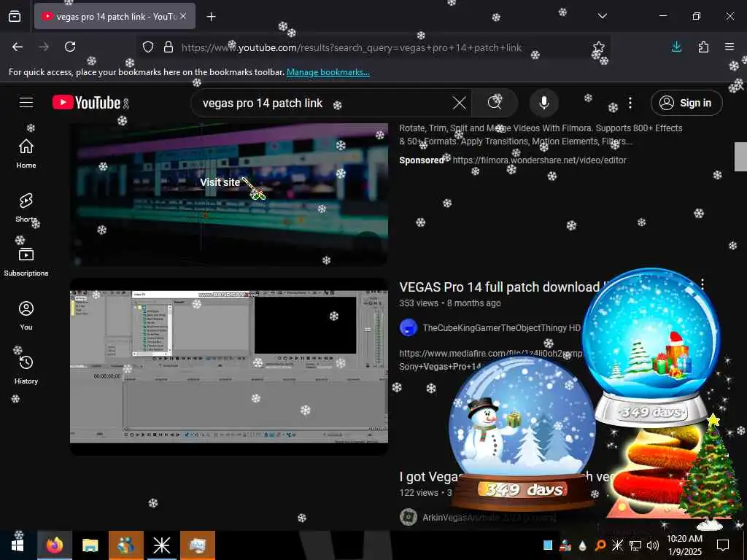Viewport: 747px width, 560px height.
Task: Click the orange magnifier tray icon
Action: coord(600,545)
